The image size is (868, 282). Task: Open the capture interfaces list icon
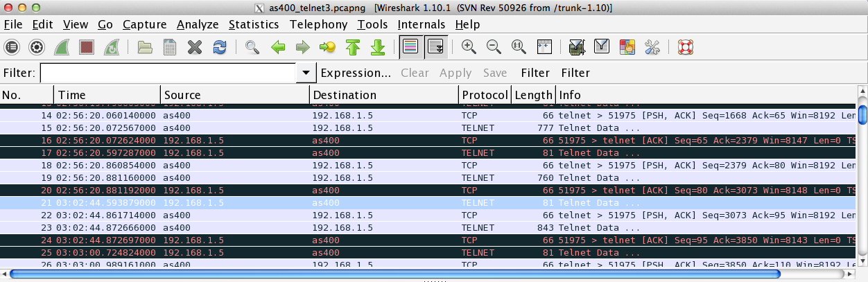click(x=12, y=47)
